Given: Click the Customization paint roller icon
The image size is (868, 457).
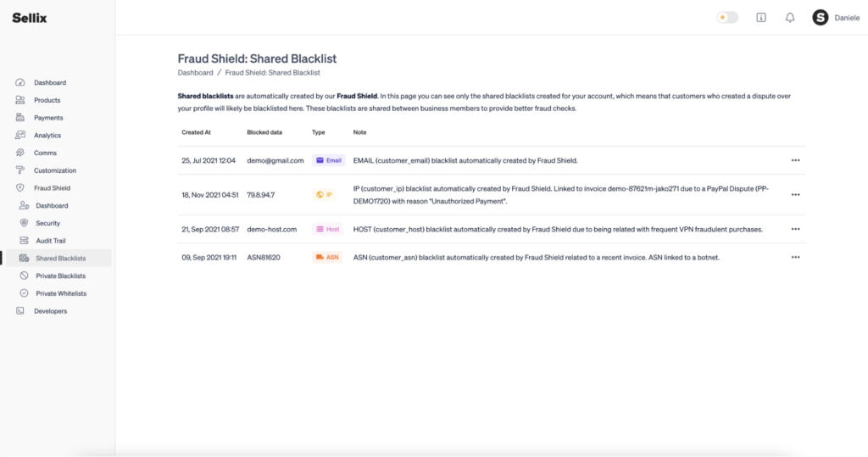Looking at the screenshot, I should click(x=20, y=170).
